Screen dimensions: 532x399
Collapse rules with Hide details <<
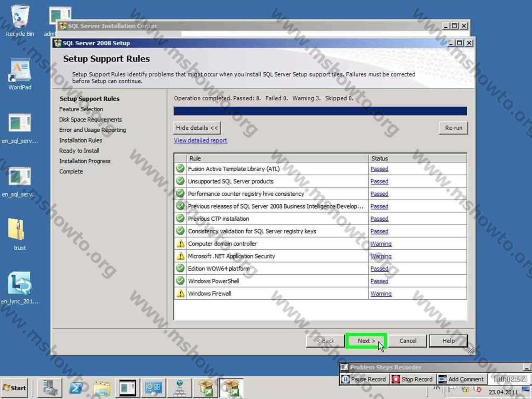pos(197,128)
